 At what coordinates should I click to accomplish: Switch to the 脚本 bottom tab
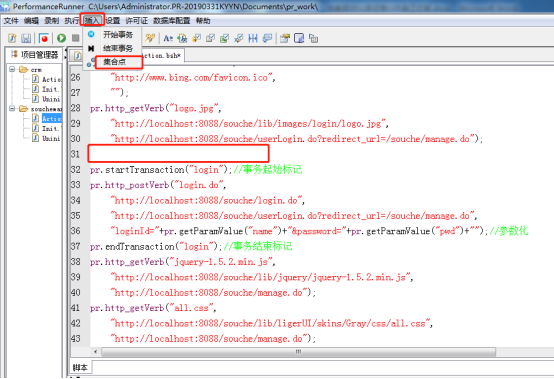pos(80,368)
